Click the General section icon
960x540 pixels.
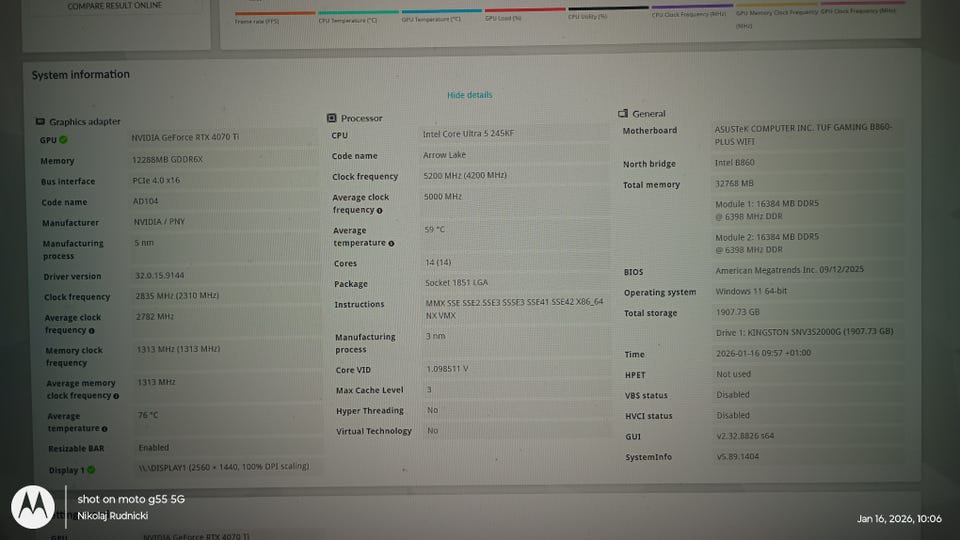pos(623,113)
